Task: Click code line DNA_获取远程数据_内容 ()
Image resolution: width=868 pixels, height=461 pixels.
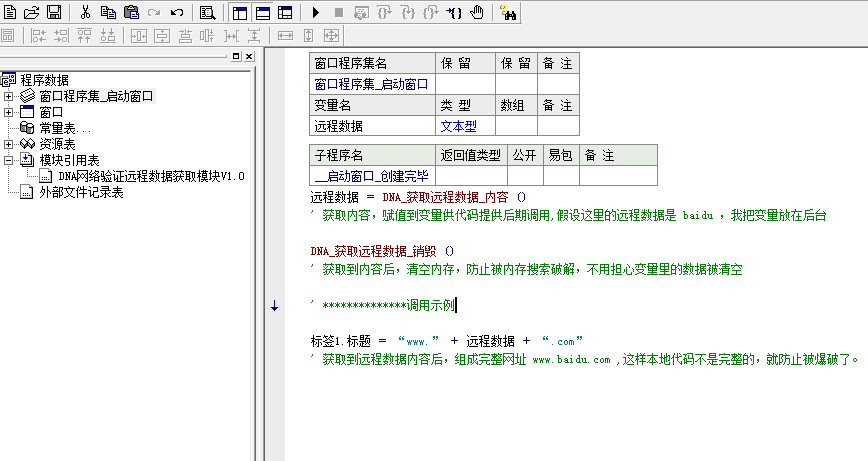Action: 418,197
